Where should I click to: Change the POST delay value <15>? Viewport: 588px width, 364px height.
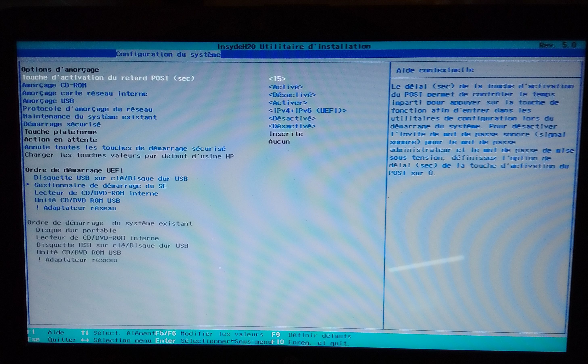tap(277, 79)
